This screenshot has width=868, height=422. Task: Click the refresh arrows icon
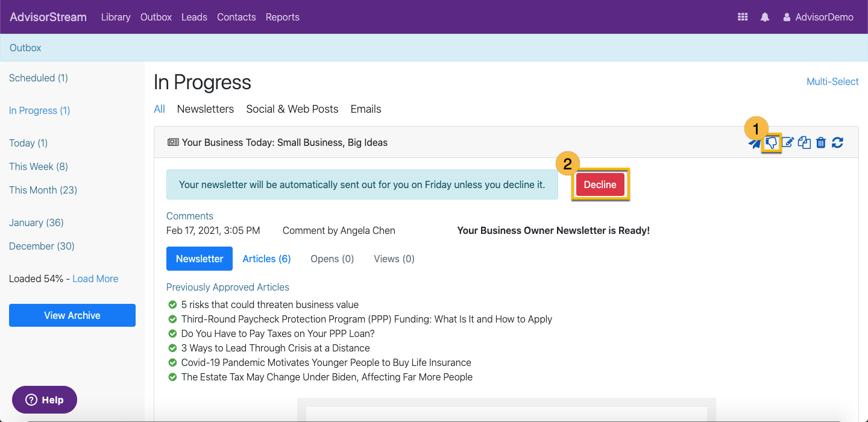[x=837, y=143]
